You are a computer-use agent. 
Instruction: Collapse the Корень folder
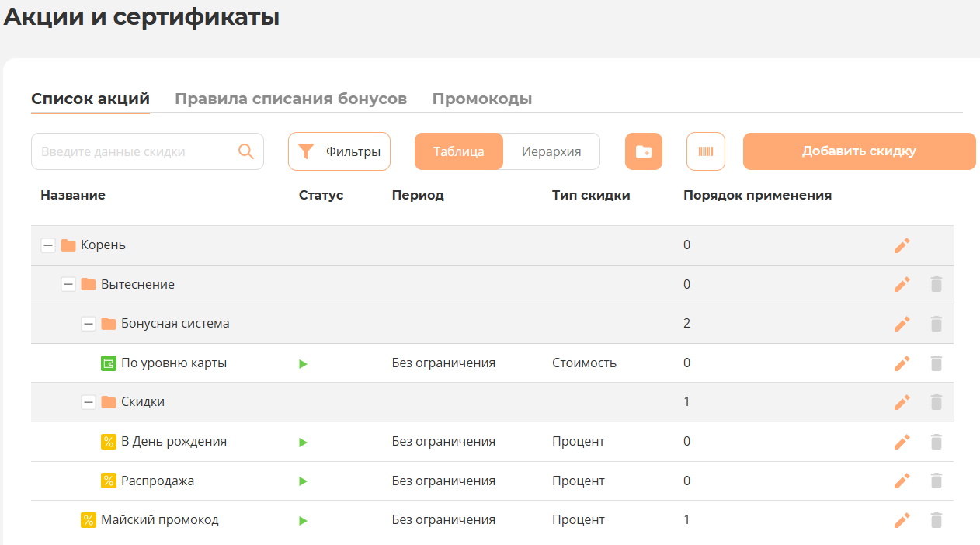[x=48, y=245]
